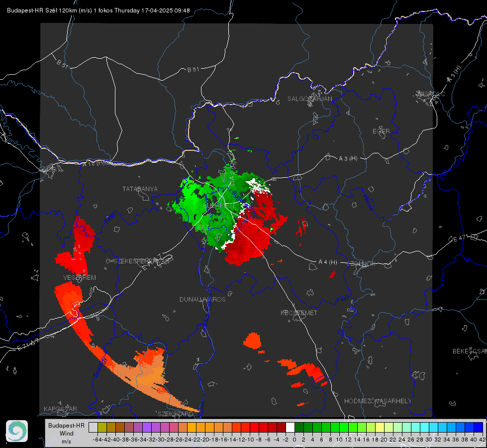Click the SZÉKESFEHÉRVÁR city label
Screen dimensions: 487x448
141,261
